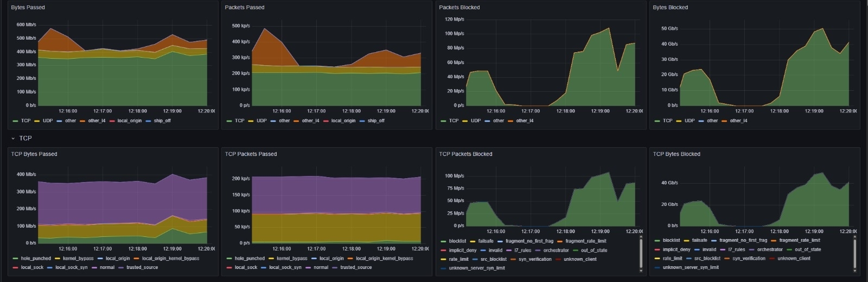Toggle trusted_source series in TCP Bytes Passed legend

142,267
